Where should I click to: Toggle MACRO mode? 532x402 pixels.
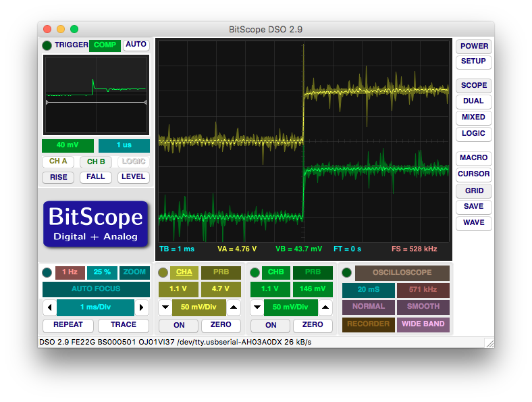[x=474, y=158]
